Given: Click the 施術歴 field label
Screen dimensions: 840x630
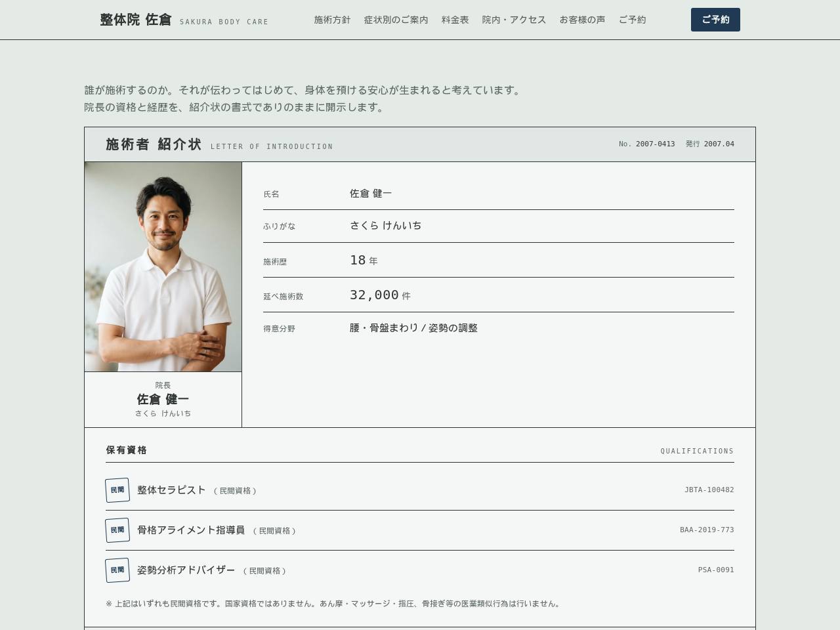Looking at the screenshot, I should click(x=275, y=262).
